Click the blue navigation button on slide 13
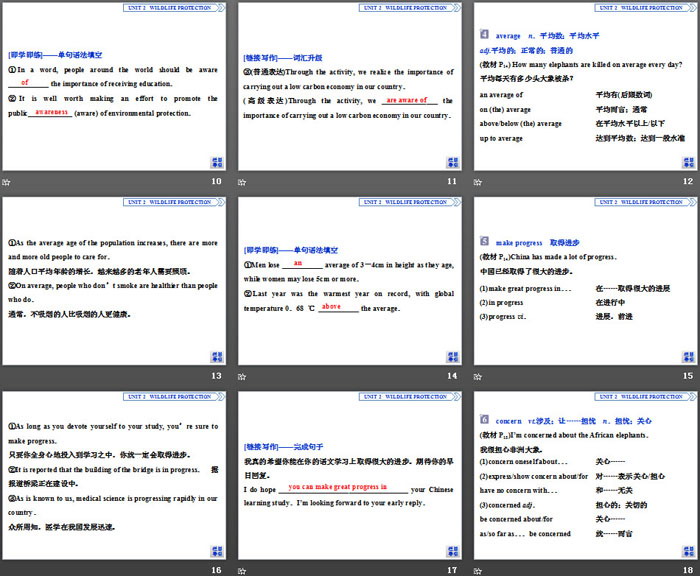This screenshot has height=576, width=700. (x=217, y=357)
